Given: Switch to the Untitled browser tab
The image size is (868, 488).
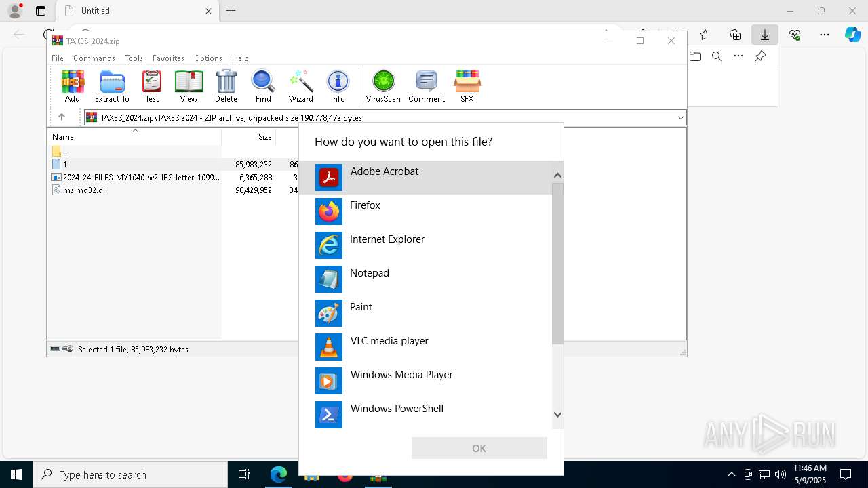Looking at the screenshot, I should (139, 11).
